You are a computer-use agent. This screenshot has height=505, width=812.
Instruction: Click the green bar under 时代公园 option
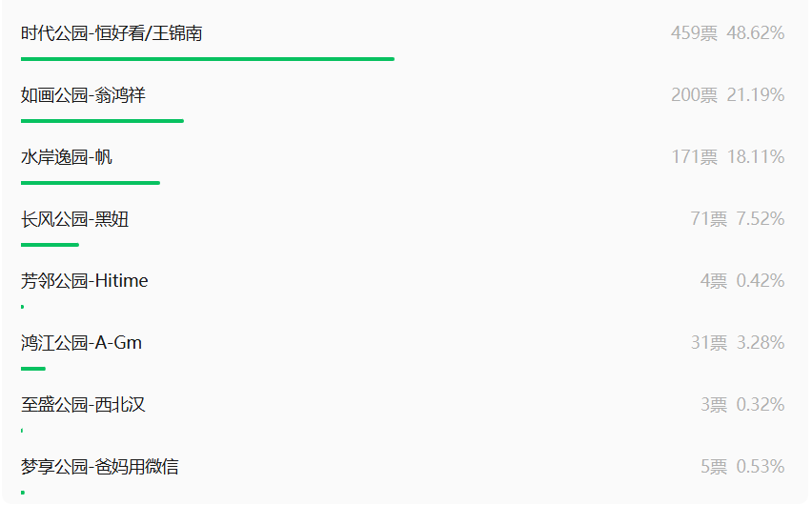tap(208, 59)
